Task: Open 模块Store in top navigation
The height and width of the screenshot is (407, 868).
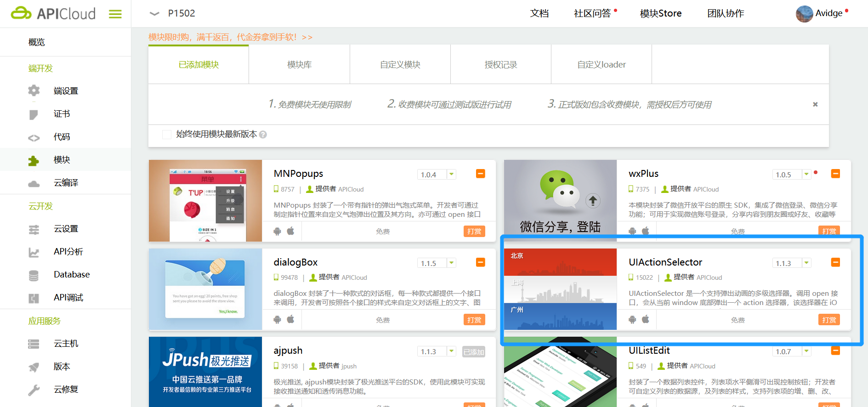Action: coord(661,13)
